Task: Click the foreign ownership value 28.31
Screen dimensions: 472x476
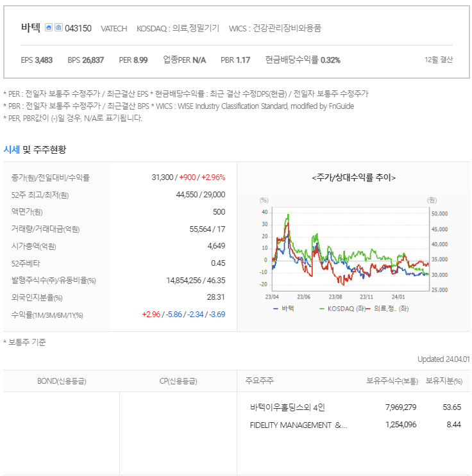Action: [x=215, y=297]
